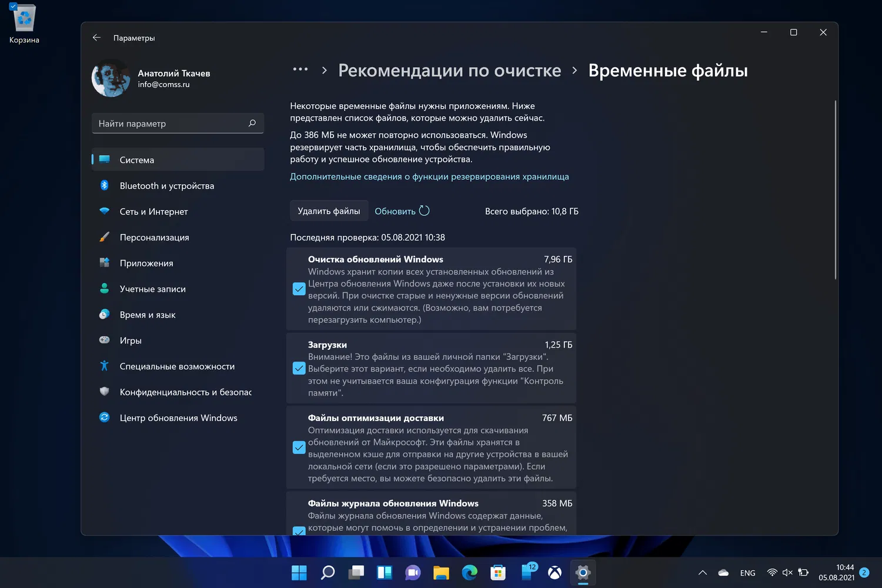Uncheck Файлы журнала обновления Windows checkbox

(299, 530)
